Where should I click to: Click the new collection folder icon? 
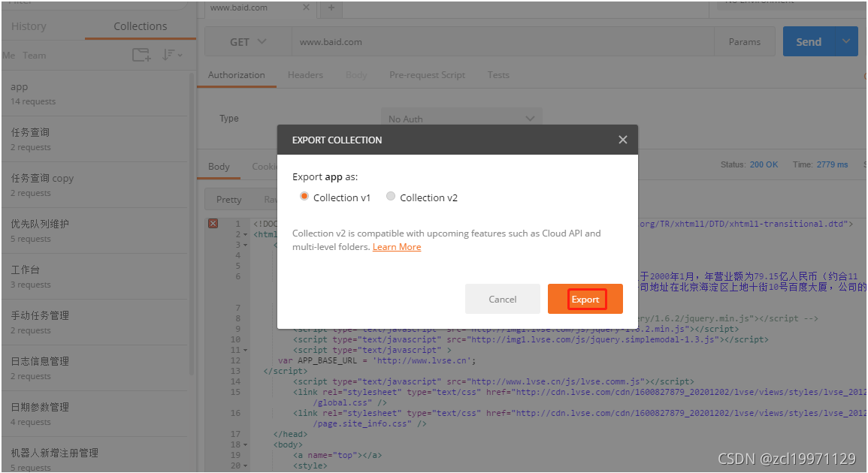pos(141,55)
